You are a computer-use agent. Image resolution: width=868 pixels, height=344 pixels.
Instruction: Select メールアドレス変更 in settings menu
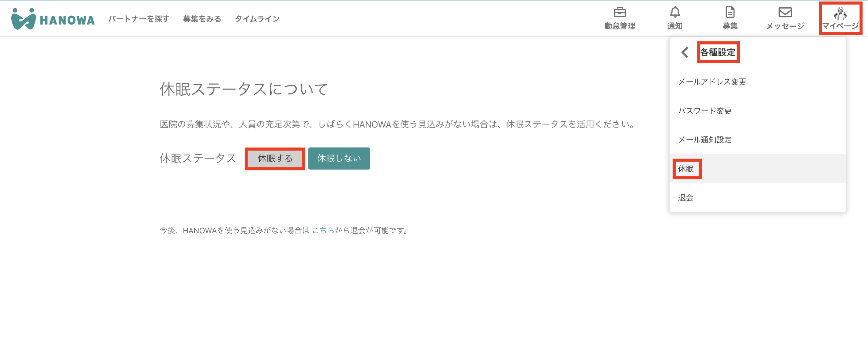tap(712, 82)
